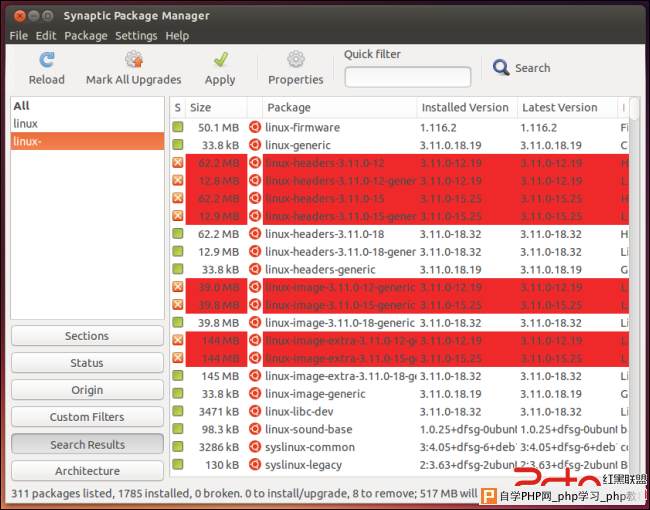Click Ubuntu logo icon beside linux-image-generic

pyautogui.click(x=255, y=393)
